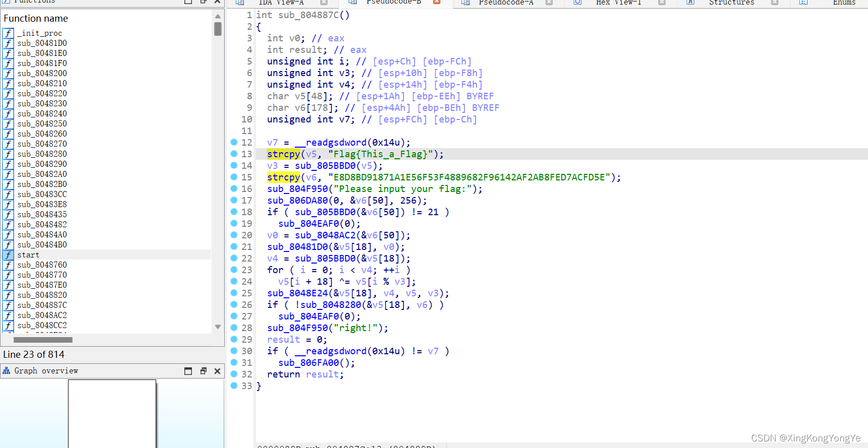
Task: Select function sub_80481D0 in the list
Action: click(42, 43)
